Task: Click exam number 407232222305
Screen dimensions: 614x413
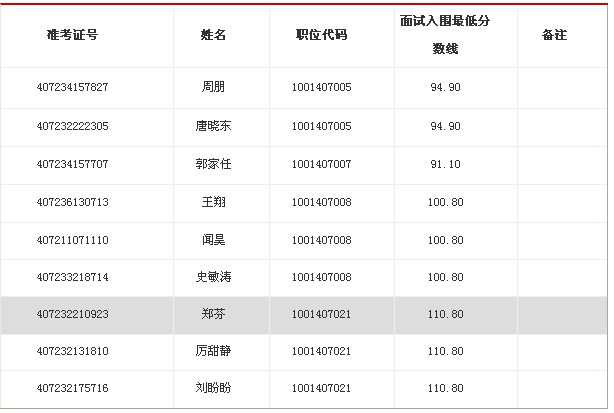Action: [72, 126]
